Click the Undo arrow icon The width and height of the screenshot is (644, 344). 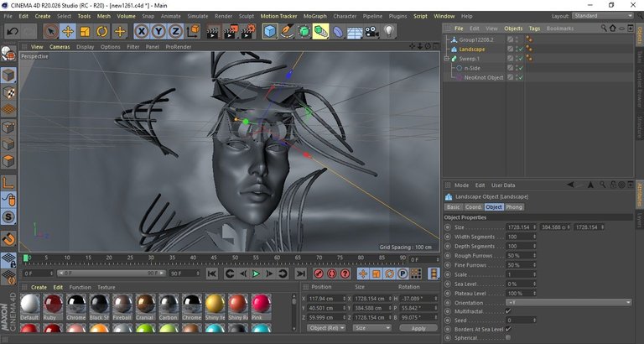coord(13,31)
